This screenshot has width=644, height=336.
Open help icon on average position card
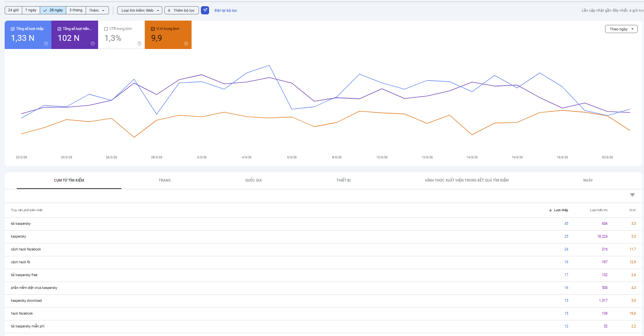(x=186, y=44)
